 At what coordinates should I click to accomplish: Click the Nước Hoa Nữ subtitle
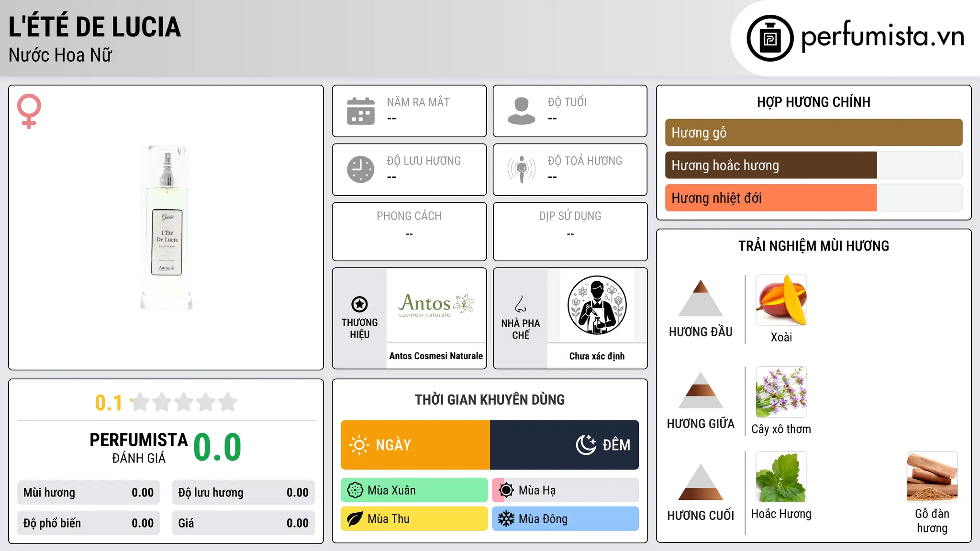pyautogui.click(x=60, y=55)
